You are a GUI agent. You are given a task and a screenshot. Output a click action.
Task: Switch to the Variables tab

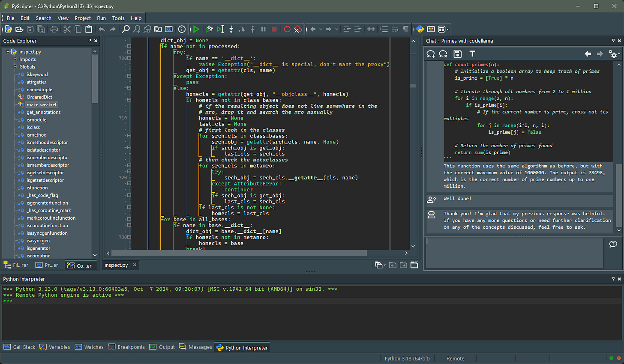[x=59, y=347]
